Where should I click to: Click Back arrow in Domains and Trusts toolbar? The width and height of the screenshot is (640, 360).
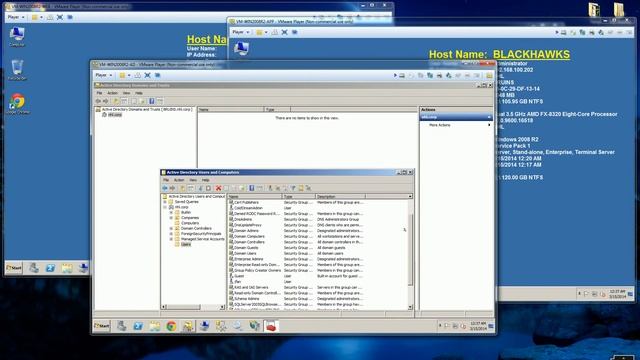pyautogui.click(x=98, y=101)
